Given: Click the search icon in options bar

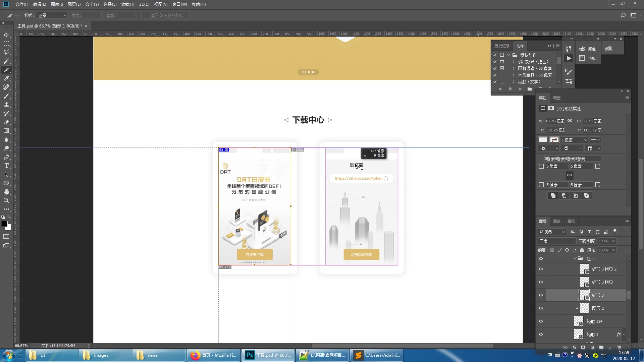Looking at the screenshot, I should coord(623,15).
